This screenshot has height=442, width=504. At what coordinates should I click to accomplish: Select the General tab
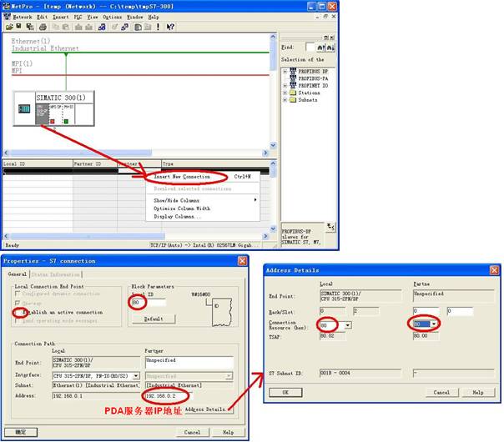(18, 274)
